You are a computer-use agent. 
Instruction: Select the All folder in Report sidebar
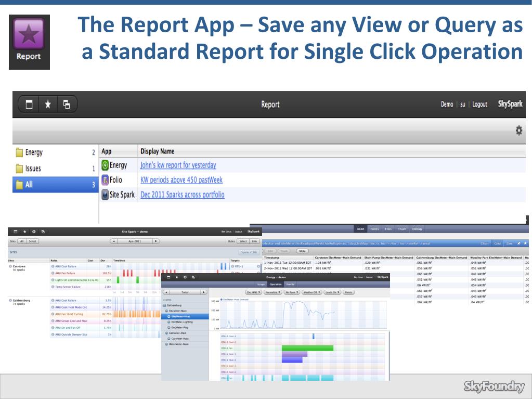55,185
